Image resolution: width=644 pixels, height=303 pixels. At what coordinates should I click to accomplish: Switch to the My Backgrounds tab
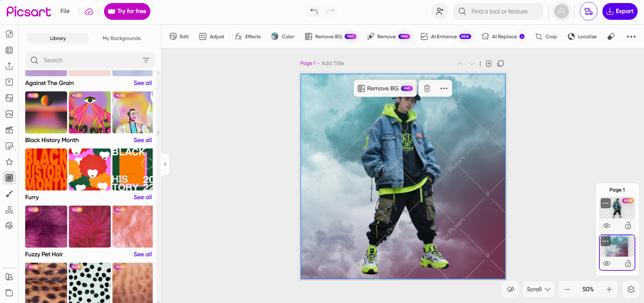pos(121,38)
